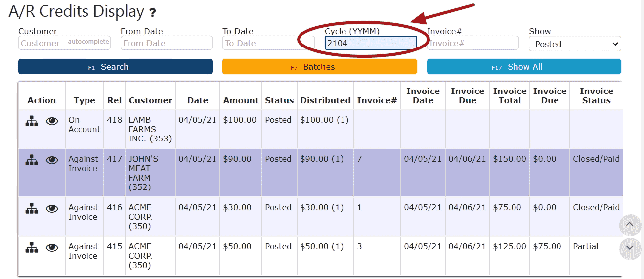Open distribution tree icon for Ref 416
Viewport: 644px width, 279px height.
(x=32, y=208)
